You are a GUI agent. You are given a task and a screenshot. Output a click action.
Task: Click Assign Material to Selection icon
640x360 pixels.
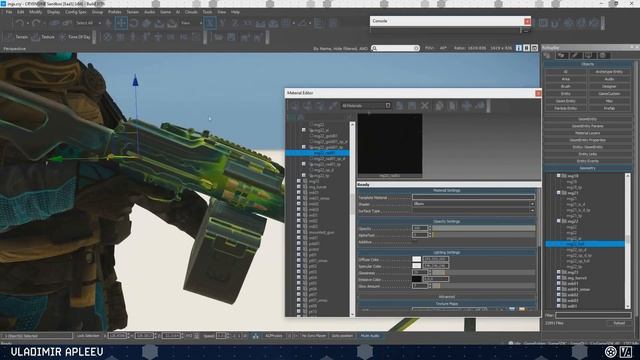(x=295, y=106)
